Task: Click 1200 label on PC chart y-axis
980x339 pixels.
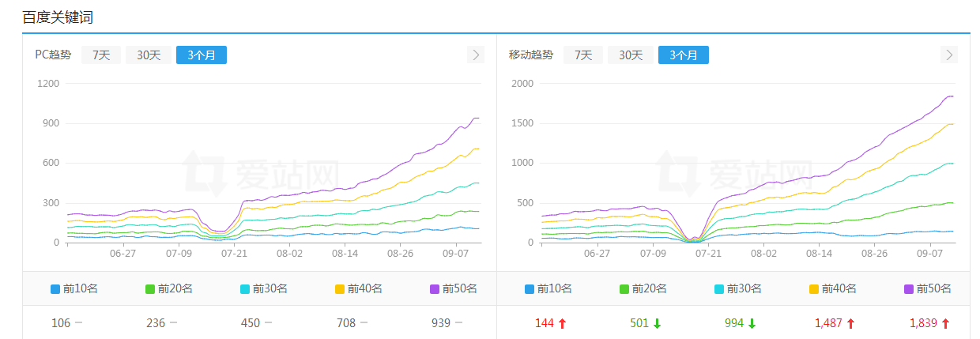Action: pyautogui.click(x=48, y=83)
